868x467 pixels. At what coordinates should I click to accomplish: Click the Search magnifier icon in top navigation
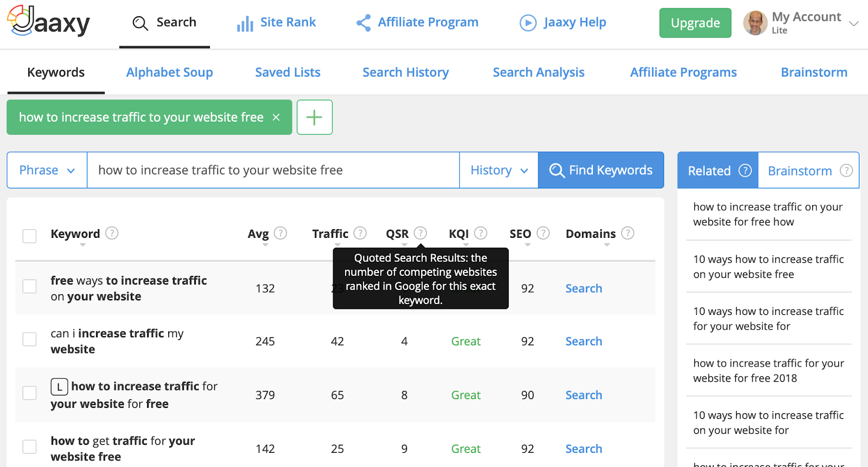[141, 23]
